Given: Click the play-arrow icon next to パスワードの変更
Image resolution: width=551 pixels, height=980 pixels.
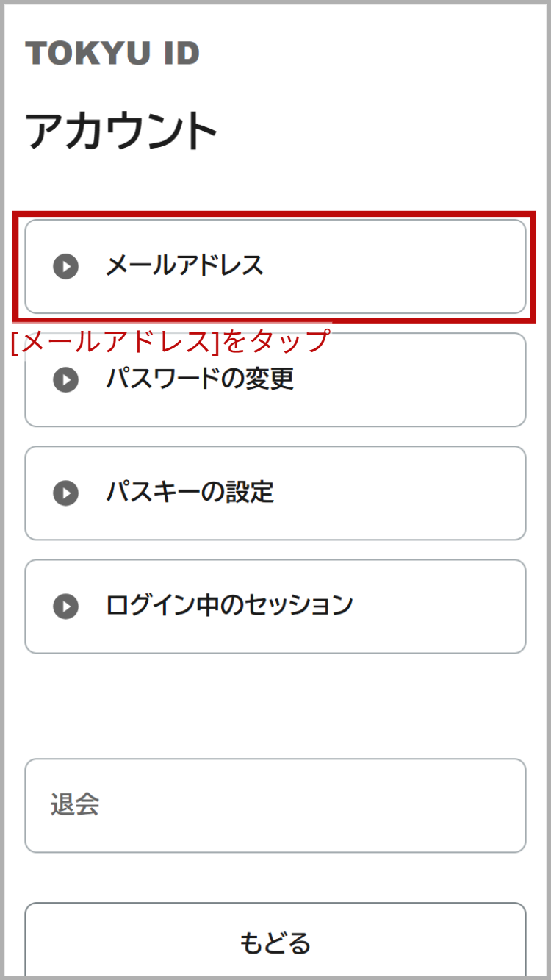Looking at the screenshot, I should pos(65,379).
